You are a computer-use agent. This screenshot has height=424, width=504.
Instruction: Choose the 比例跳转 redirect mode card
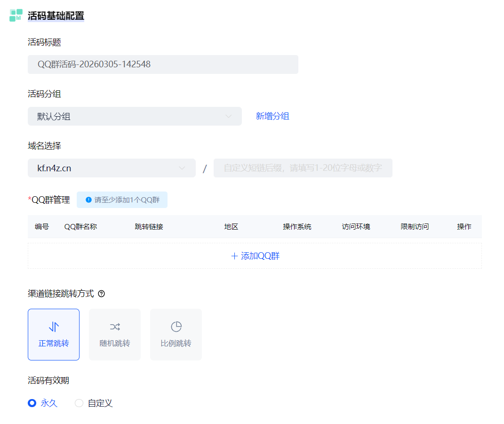[x=176, y=335]
